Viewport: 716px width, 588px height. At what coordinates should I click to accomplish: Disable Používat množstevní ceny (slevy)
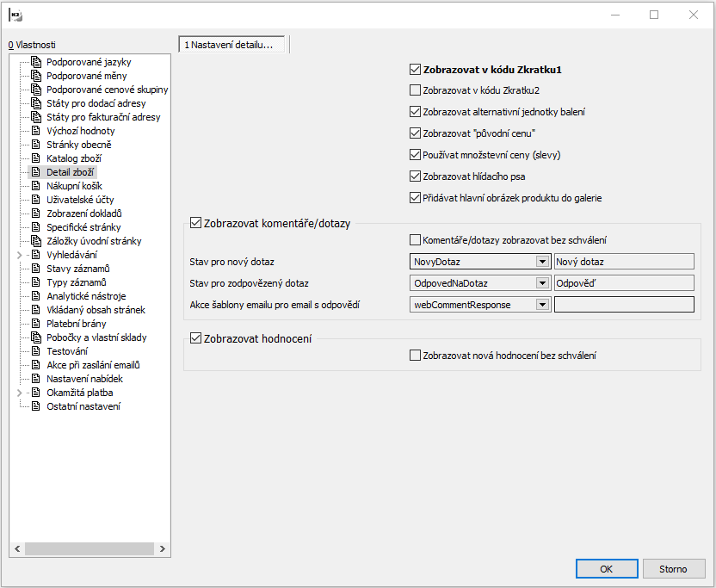415,154
